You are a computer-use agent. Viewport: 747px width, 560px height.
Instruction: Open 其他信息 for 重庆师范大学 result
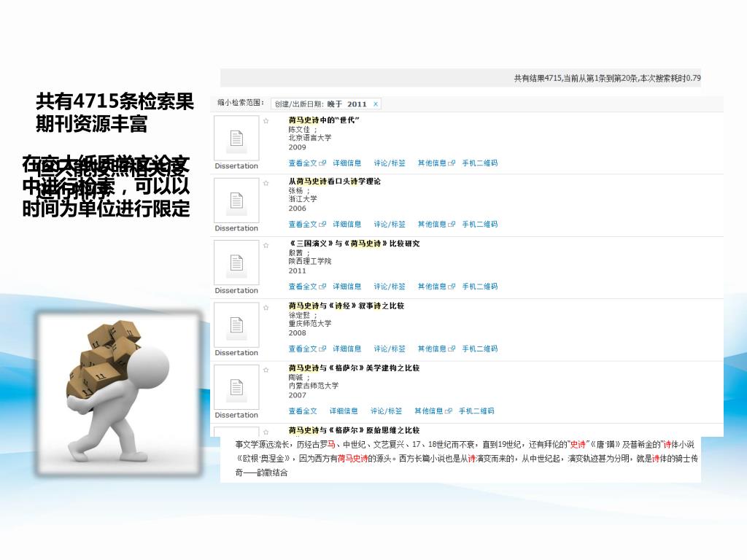pyautogui.click(x=436, y=349)
